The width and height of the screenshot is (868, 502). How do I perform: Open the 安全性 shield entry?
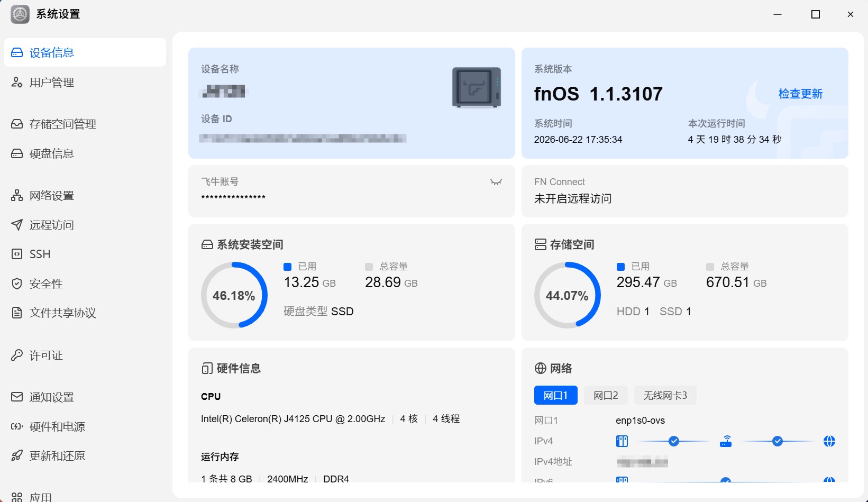click(x=85, y=284)
